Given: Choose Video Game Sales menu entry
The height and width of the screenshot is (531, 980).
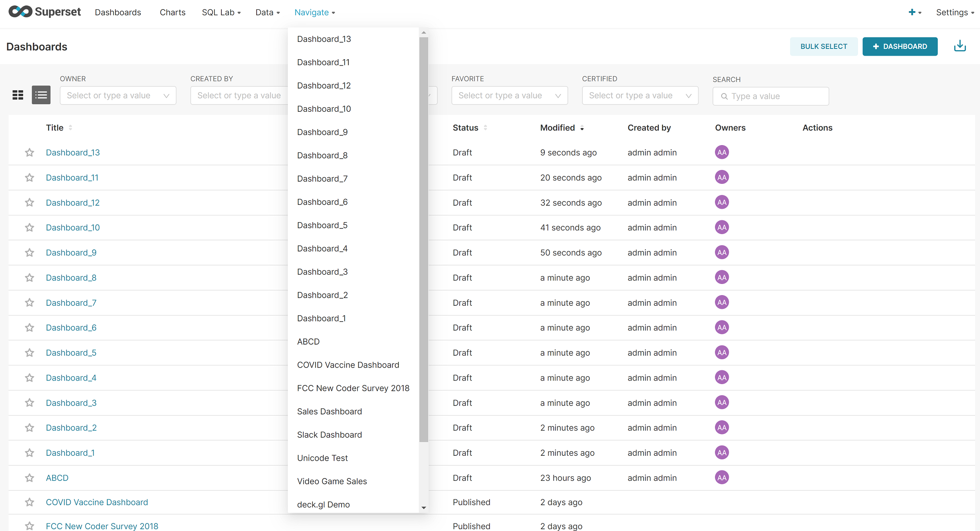Looking at the screenshot, I should (332, 481).
